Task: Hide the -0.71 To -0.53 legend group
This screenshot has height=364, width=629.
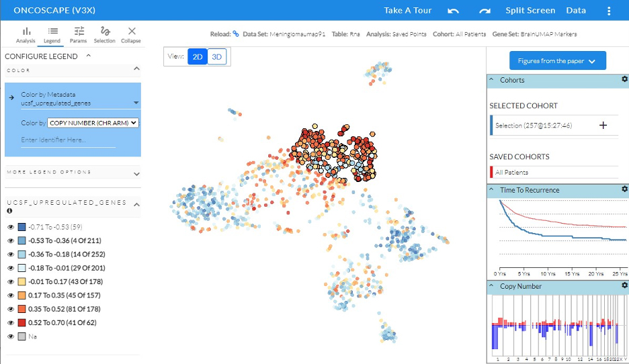Action: 11,227
